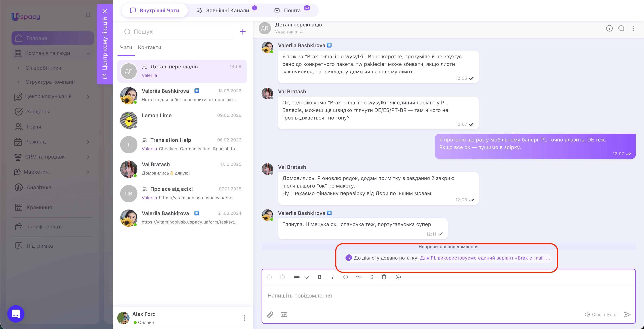644x329 pixels.
Task: Insert a link using the chain icon
Action: [359, 277]
